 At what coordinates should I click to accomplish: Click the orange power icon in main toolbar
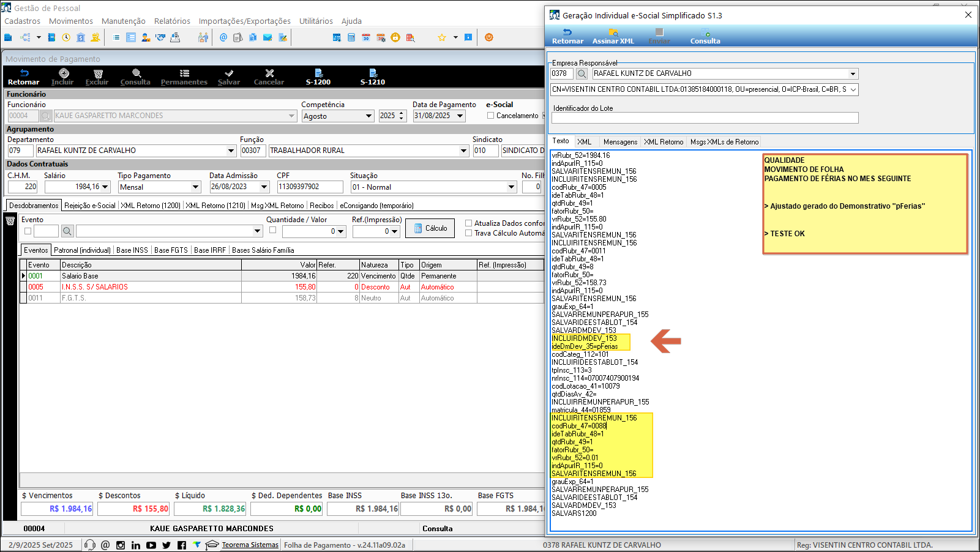pos(488,37)
